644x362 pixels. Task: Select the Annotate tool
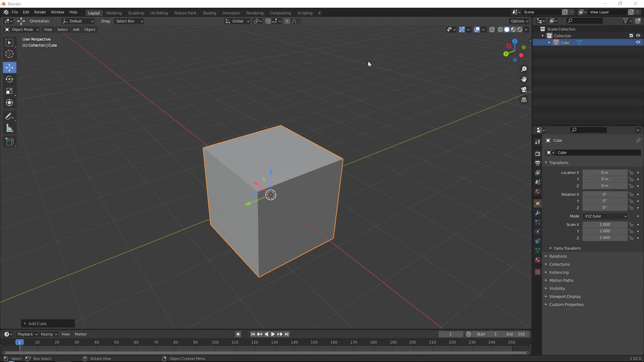coord(9,117)
